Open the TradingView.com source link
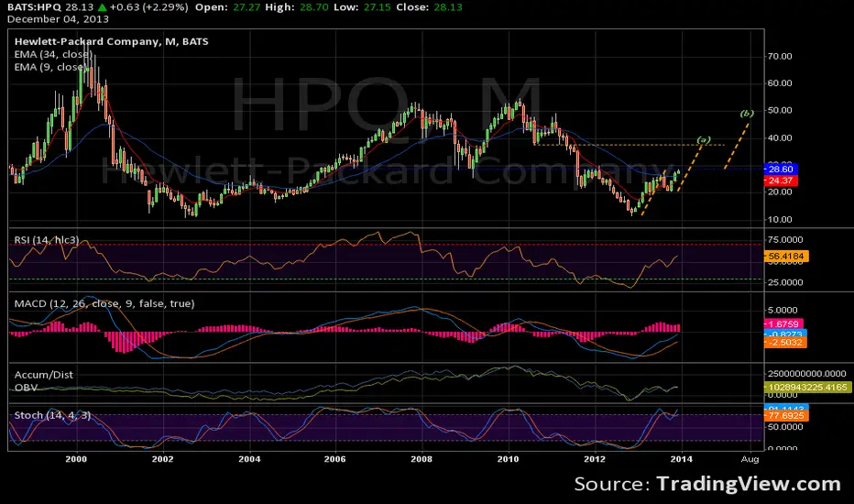This screenshot has height=504, width=854. [749, 484]
